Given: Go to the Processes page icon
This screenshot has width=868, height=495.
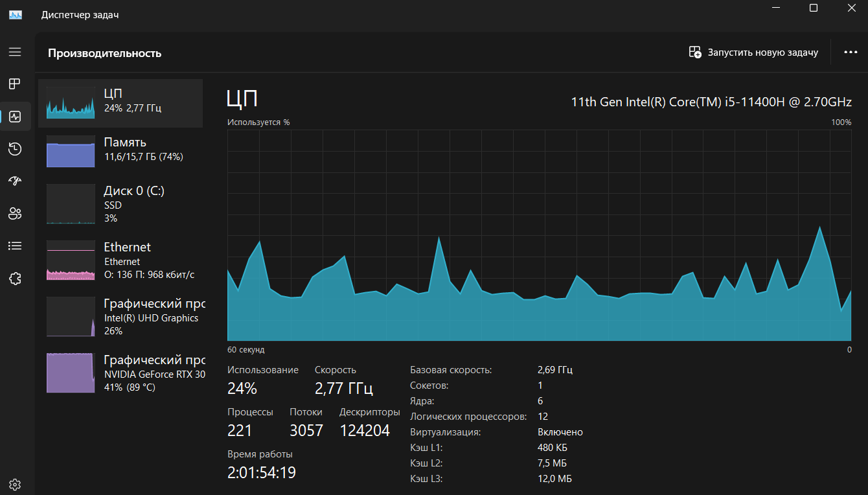Looking at the screenshot, I should coord(15,84).
